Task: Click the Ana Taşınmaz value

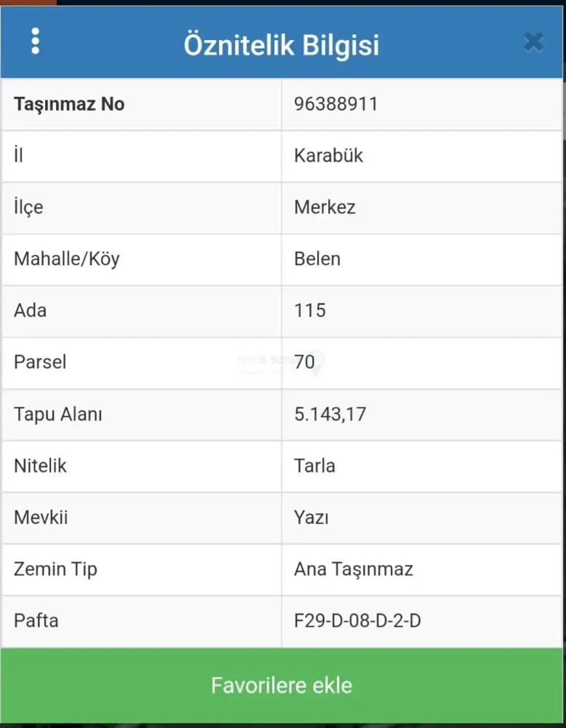Action: coord(353,569)
